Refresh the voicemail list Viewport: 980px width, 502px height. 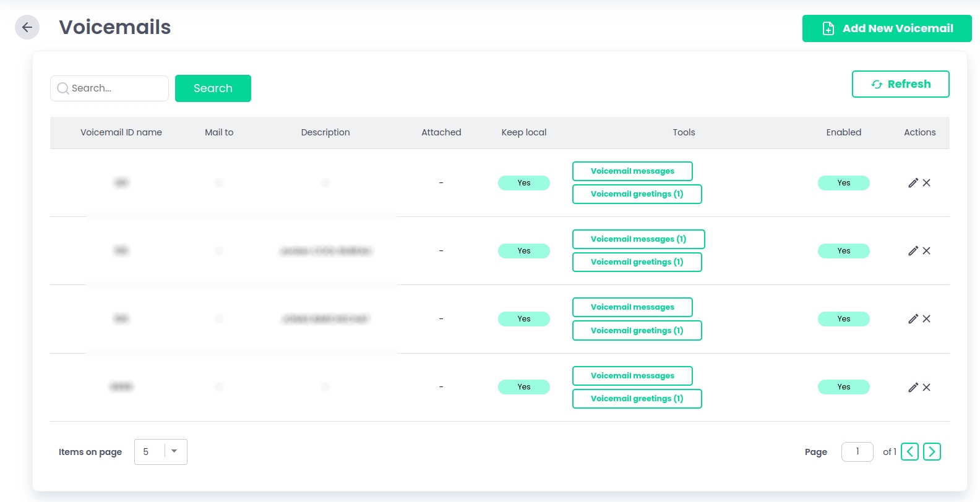pos(900,84)
